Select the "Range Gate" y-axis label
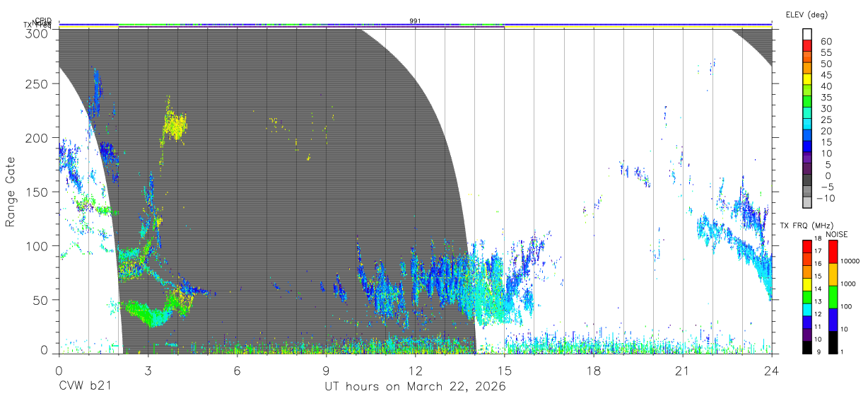This screenshot has width=868, height=401. 11,191
